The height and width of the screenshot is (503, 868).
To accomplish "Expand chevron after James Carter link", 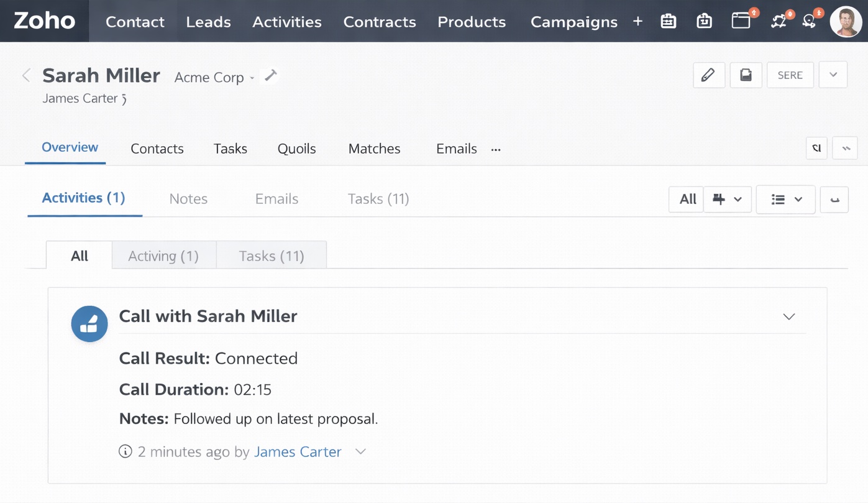I will tap(360, 451).
